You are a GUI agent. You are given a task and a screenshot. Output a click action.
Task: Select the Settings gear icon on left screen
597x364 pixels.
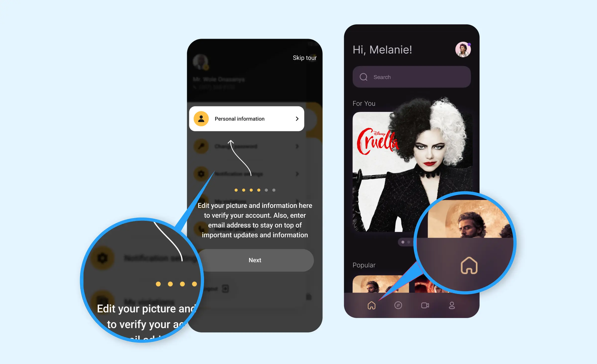[x=200, y=174]
